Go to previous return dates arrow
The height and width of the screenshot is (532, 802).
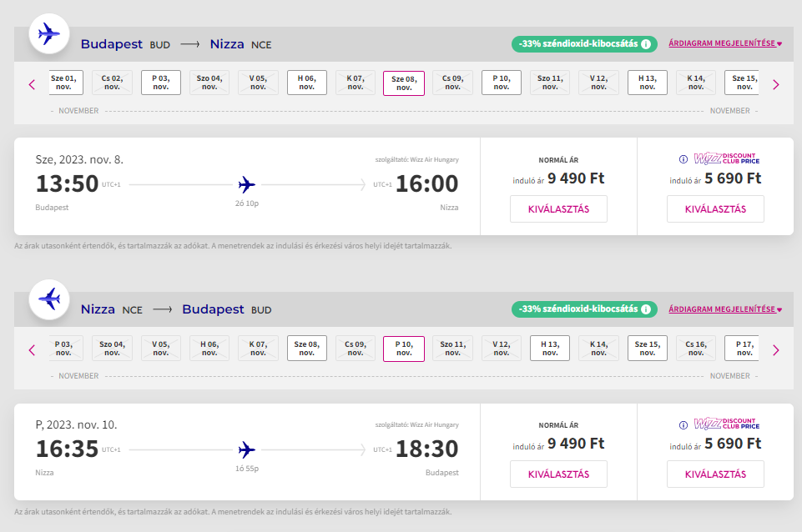coord(33,349)
